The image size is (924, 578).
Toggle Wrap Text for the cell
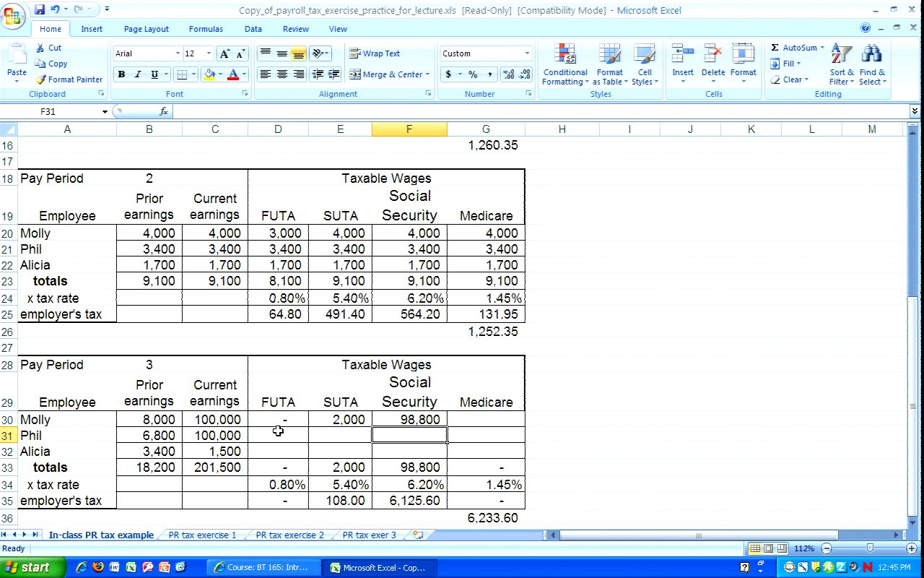(x=374, y=53)
